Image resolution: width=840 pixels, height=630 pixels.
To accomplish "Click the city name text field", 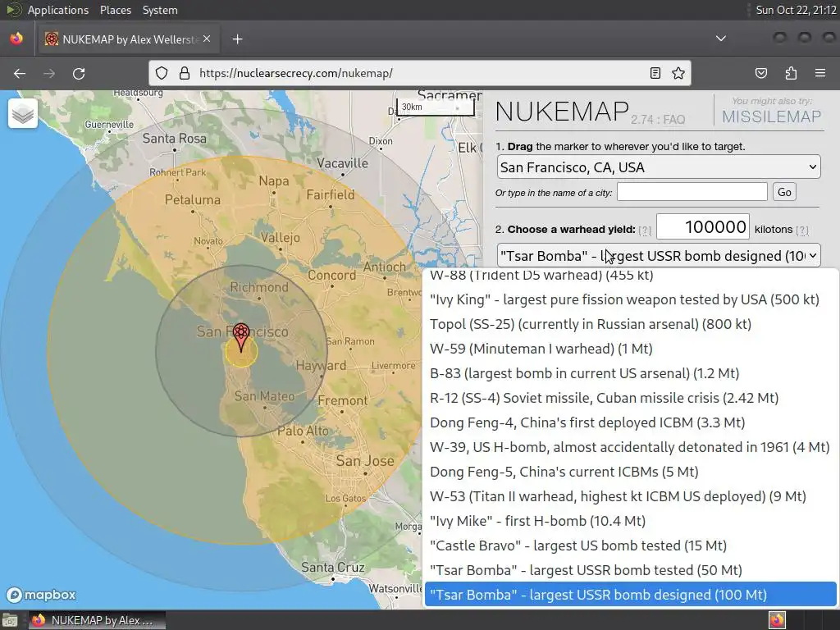I will pos(692,192).
